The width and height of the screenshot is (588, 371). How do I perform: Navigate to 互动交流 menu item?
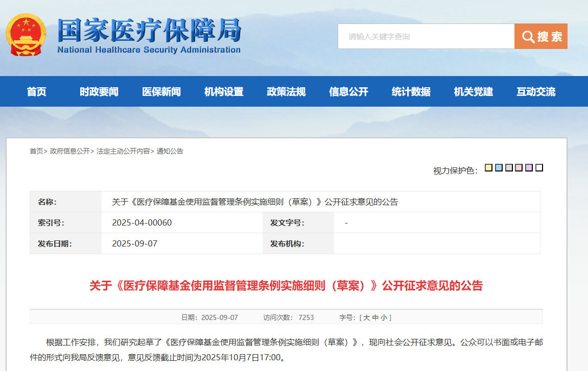pos(535,92)
